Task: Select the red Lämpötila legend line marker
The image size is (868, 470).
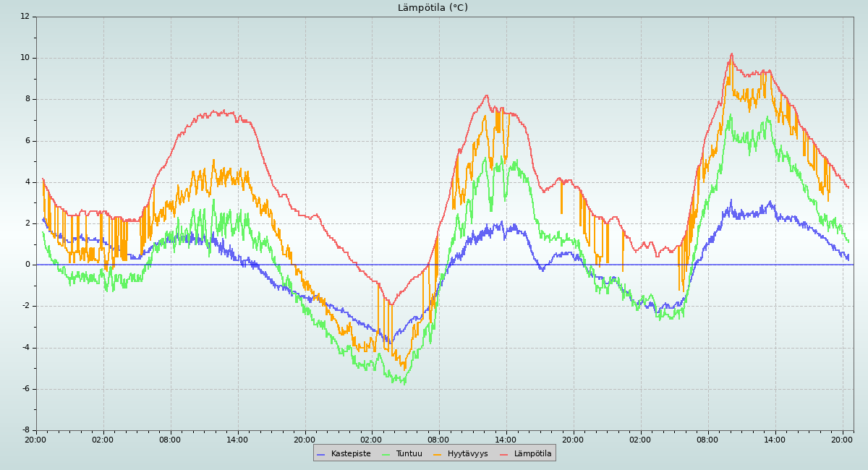Action: [504, 454]
